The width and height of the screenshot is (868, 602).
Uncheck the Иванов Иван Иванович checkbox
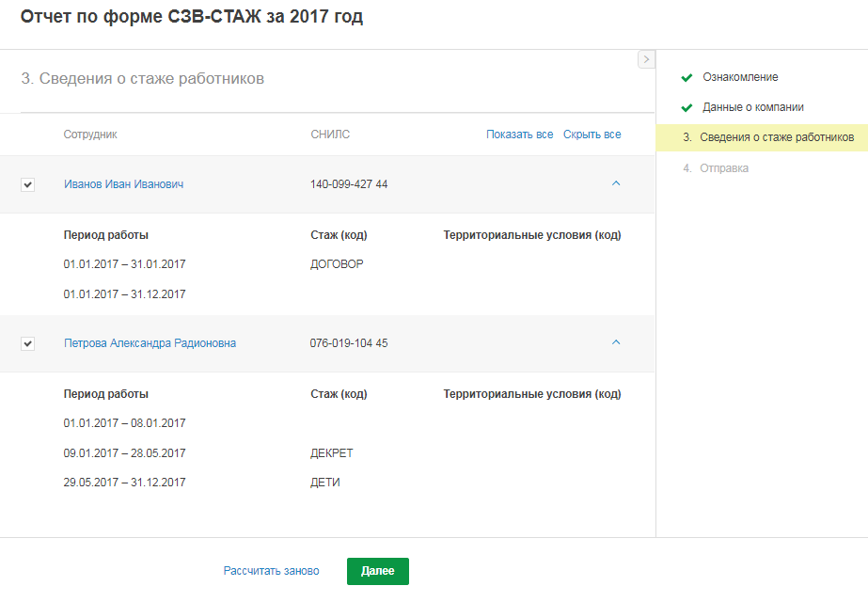[x=27, y=185]
